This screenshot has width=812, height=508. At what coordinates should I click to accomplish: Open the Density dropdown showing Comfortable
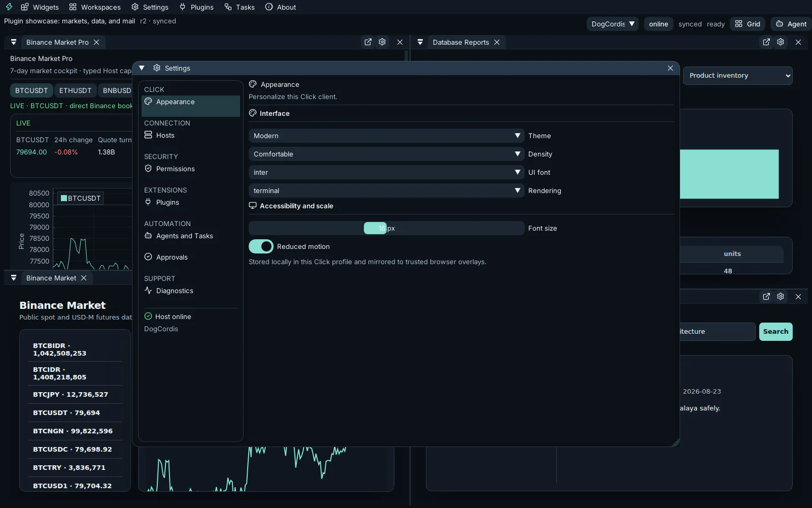pyautogui.click(x=386, y=154)
